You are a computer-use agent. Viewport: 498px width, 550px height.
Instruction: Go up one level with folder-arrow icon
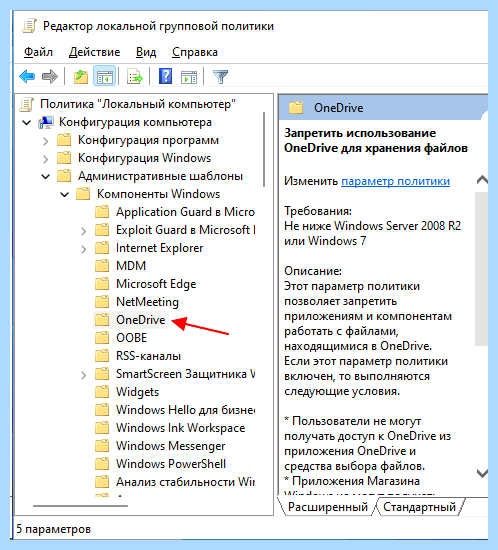click(x=81, y=76)
